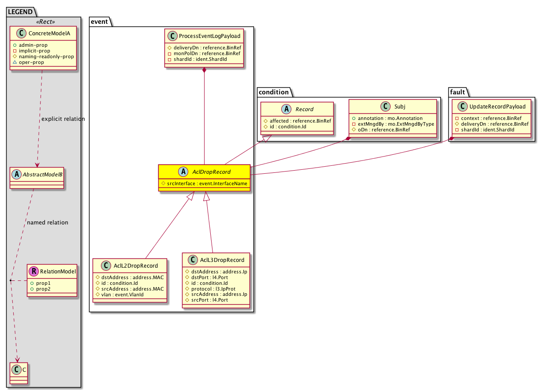
Task: Click the yellow srcInterface attribute row
Action: (204, 183)
